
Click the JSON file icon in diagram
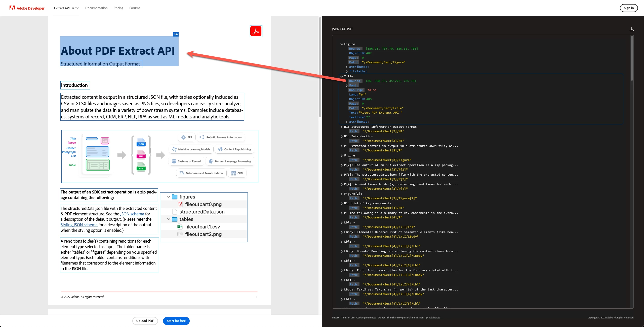[x=141, y=142]
